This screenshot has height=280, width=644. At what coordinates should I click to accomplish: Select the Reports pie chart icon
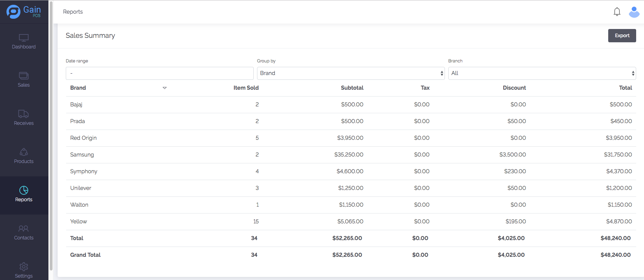(x=24, y=190)
